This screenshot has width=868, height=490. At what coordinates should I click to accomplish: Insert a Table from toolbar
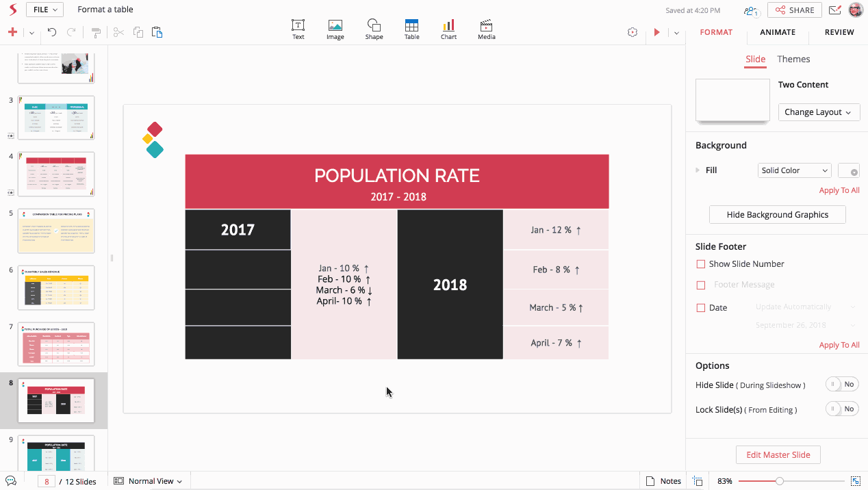(411, 29)
